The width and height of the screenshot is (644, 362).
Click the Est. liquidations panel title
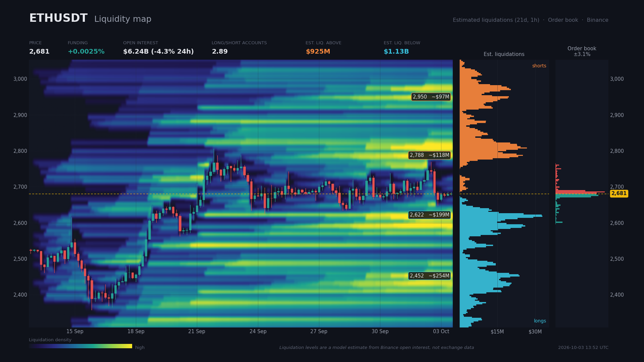coord(504,54)
